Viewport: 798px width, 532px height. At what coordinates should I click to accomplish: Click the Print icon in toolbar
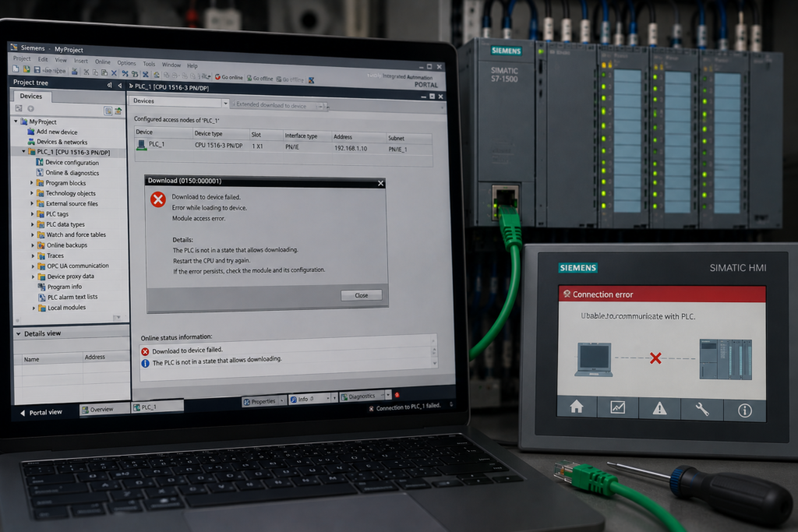(x=74, y=71)
